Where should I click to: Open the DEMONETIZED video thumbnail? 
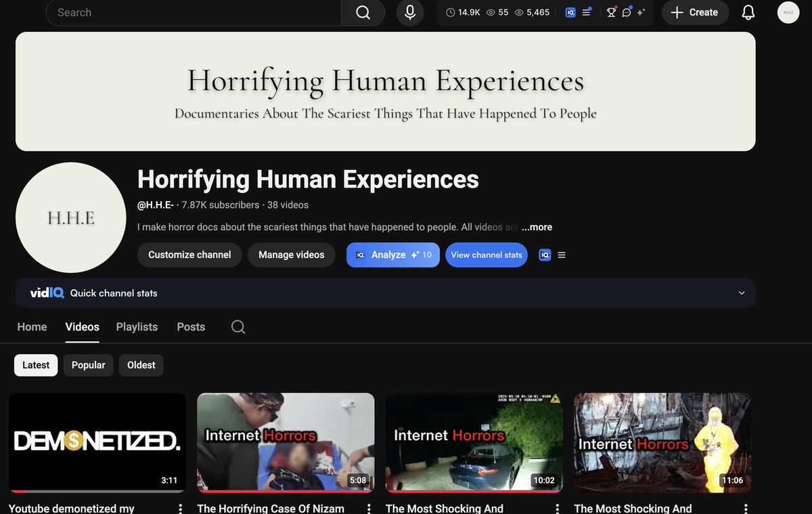point(97,442)
